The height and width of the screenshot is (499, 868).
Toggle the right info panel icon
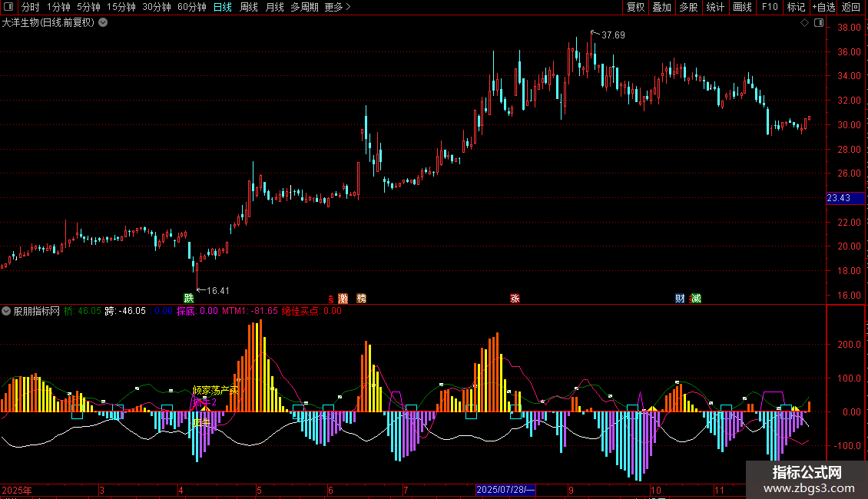(x=819, y=23)
